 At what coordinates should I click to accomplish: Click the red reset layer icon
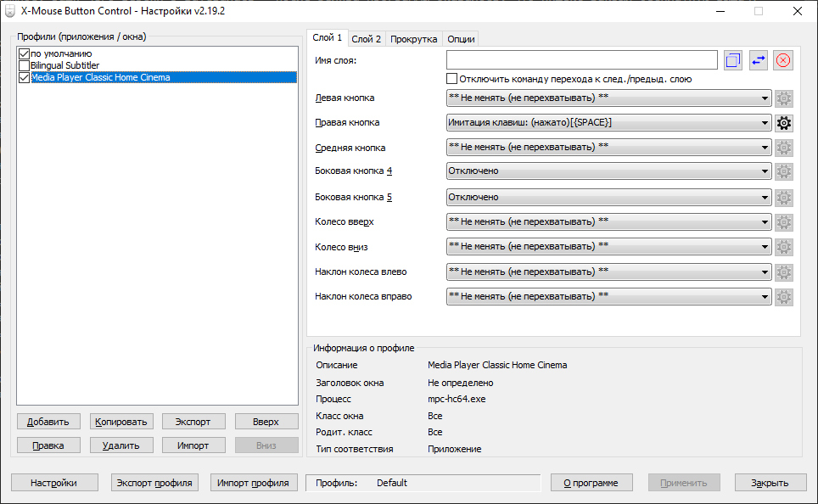coord(783,60)
